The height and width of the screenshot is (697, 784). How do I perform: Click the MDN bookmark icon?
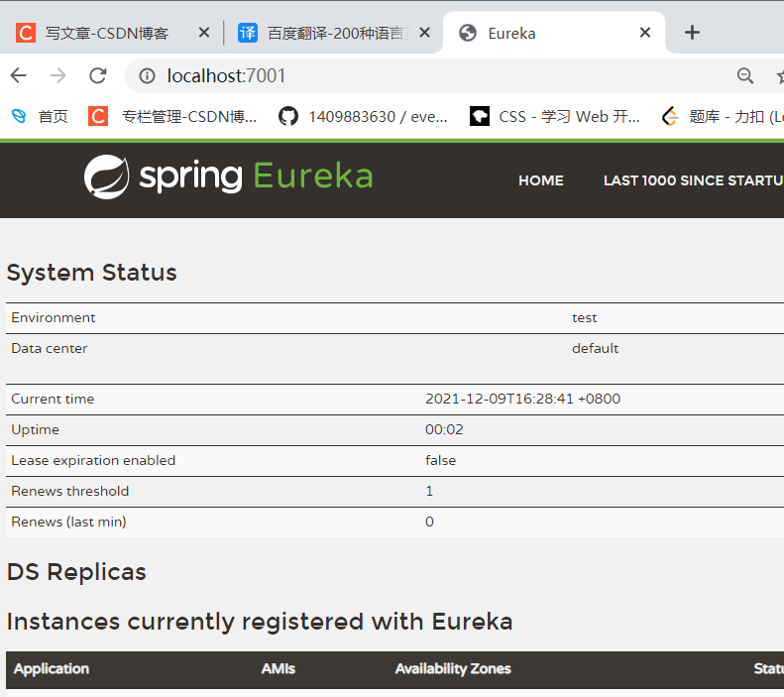(x=480, y=117)
